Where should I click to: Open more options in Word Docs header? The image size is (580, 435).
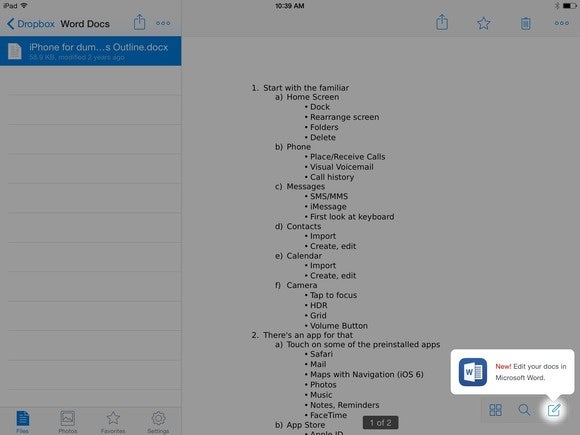click(163, 23)
